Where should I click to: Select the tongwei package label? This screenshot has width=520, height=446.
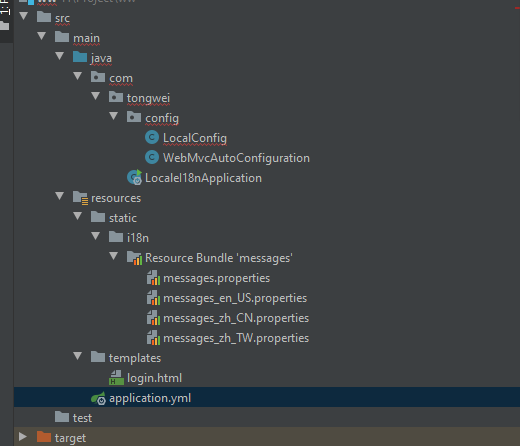tap(148, 98)
